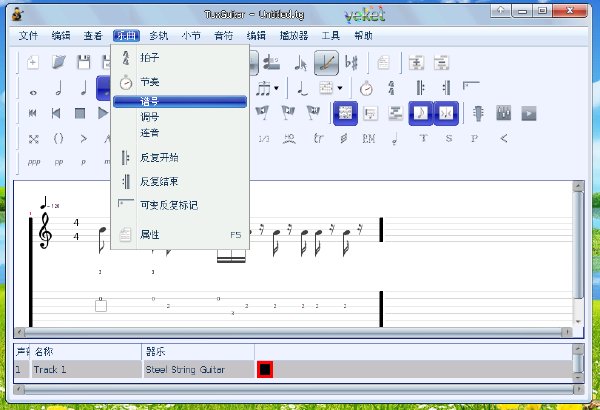Click the stop playback button
The height and width of the screenshot is (410, 600).
(80, 113)
